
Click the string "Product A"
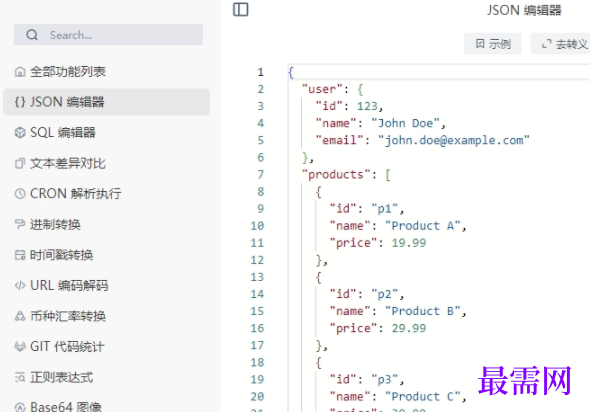[423, 226]
